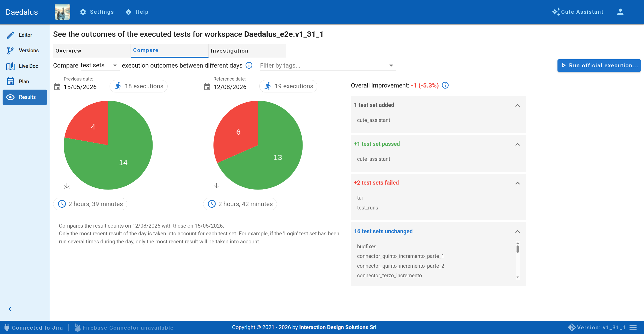
Task: Click info icon next to Overall improvement
Action: pyautogui.click(x=445, y=85)
